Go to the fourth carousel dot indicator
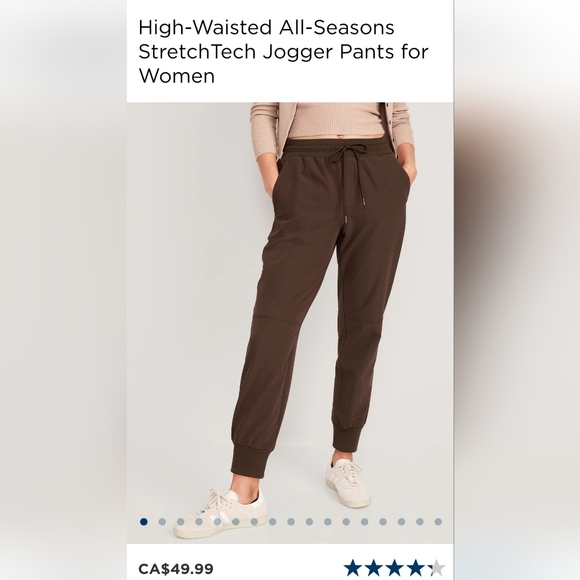 tap(199, 522)
